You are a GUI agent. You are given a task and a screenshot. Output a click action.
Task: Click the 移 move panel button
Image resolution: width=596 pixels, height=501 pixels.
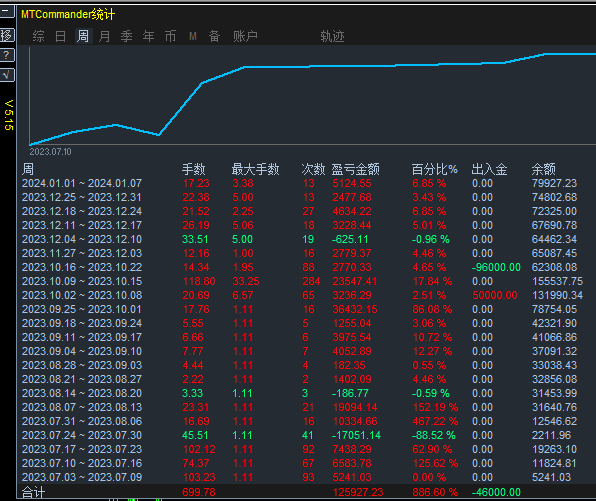pos(7,35)
